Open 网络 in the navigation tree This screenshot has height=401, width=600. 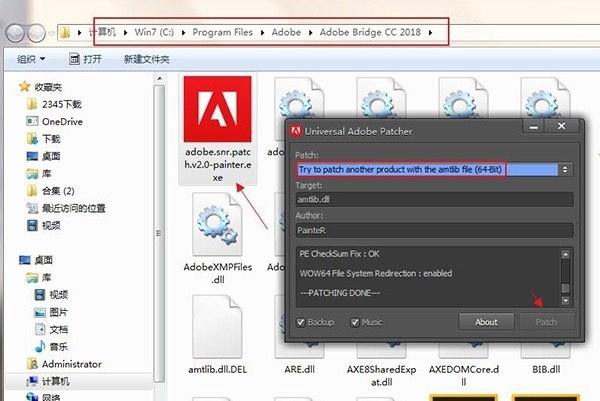[43, 397]
